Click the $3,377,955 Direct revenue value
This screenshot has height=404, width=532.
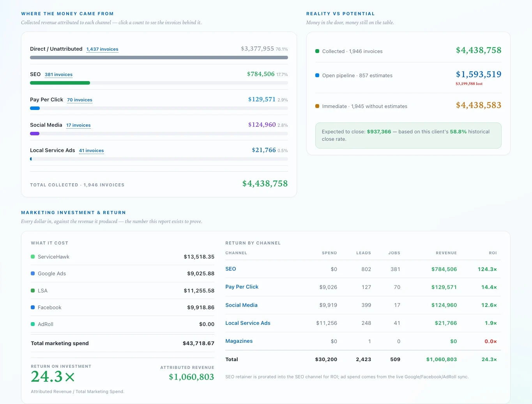pos(257,49)
